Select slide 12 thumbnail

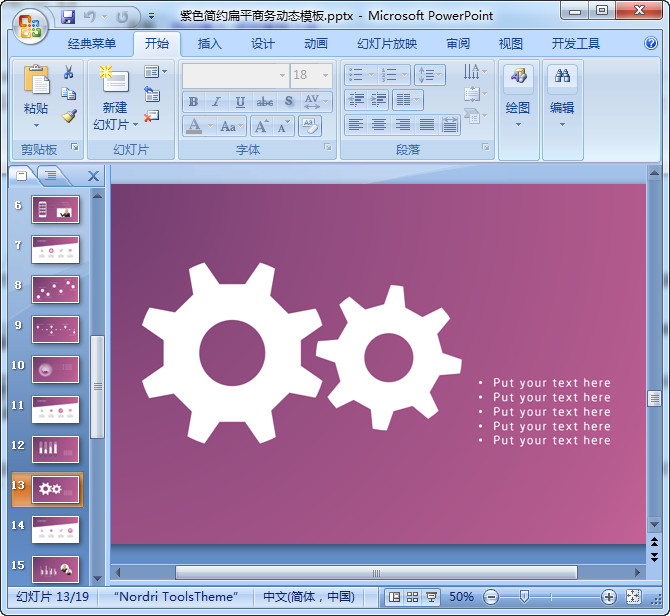tap(55, 449)
